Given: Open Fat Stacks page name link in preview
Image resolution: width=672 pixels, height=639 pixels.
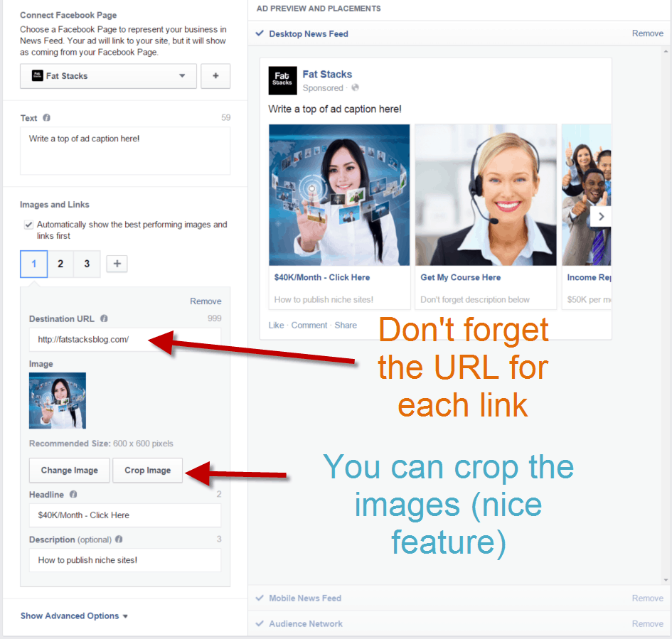Looking at the screenshot, I should click(327, 75).
